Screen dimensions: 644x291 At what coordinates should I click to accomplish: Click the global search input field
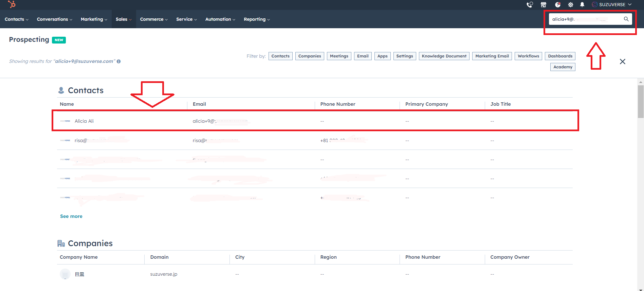[x=586, y=19]
